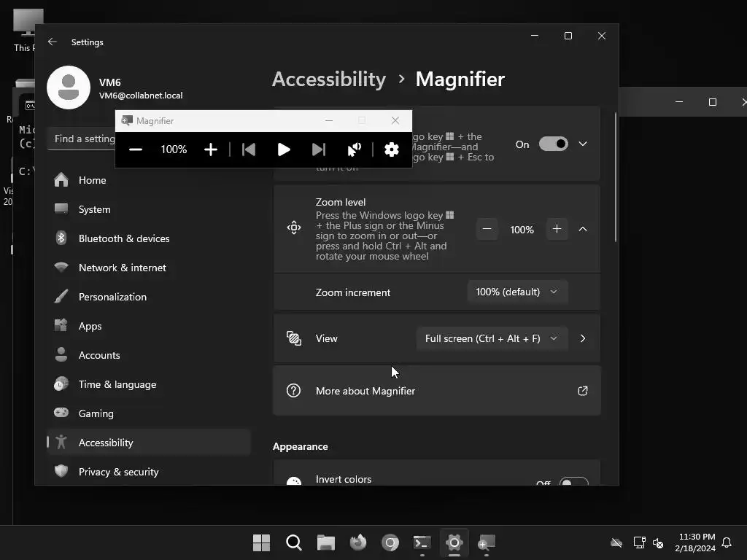This screenshot has height=560, width=747.
Task: Launch Firefox from taskbar
Action: 357,542
